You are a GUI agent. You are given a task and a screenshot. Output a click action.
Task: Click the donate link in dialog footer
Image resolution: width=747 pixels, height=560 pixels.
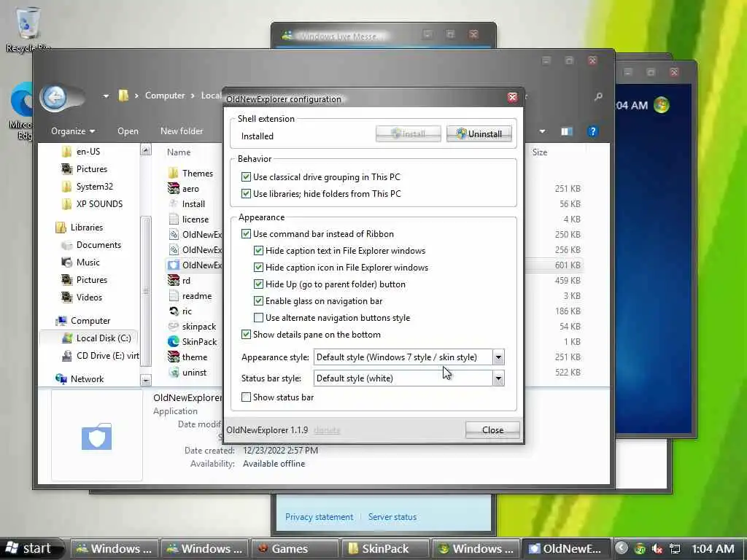[327, 430]
